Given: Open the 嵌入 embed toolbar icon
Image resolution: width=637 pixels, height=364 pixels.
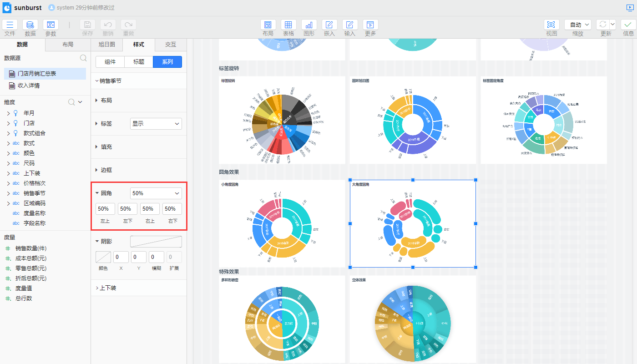Looking at the screenshot, I should tap(329, 25).
